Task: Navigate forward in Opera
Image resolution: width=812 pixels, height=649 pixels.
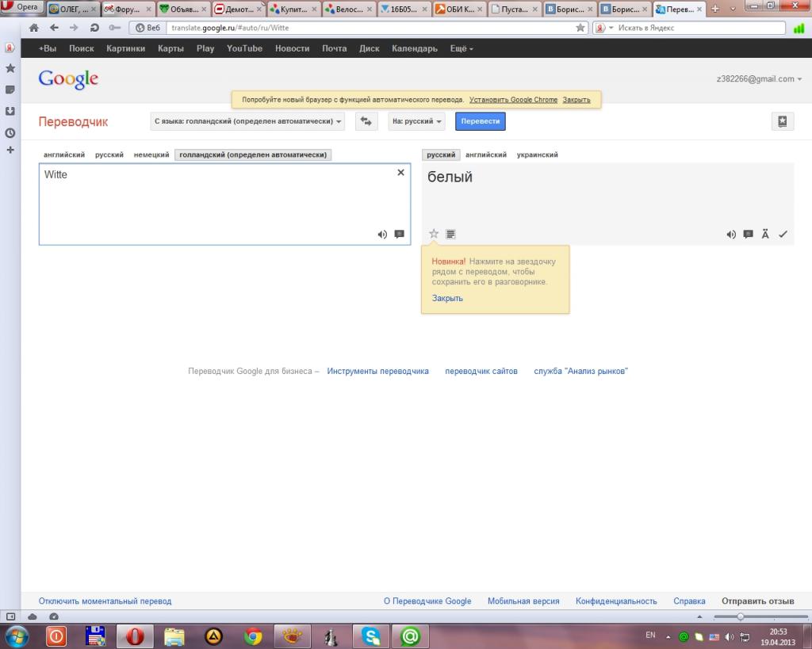Action: pos(74,28)
